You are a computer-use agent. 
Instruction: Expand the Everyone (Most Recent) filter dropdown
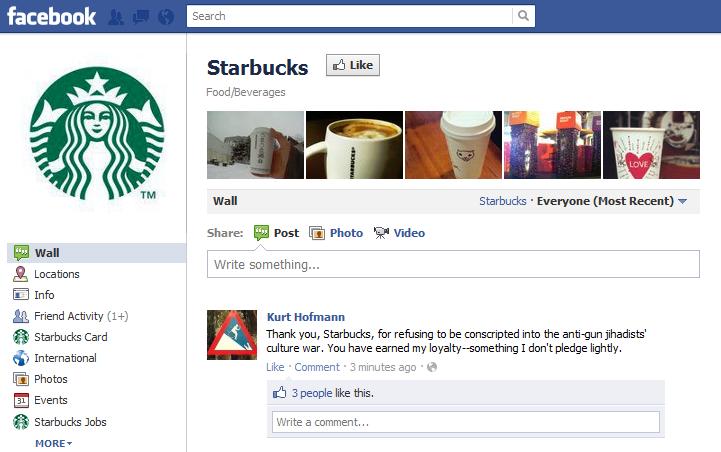point(612,201)
